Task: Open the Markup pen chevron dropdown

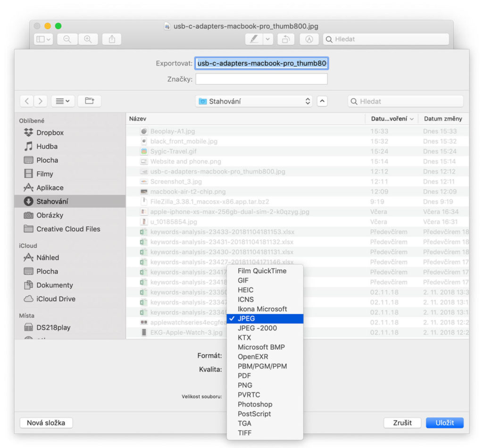Action: (x=267, y=39)
